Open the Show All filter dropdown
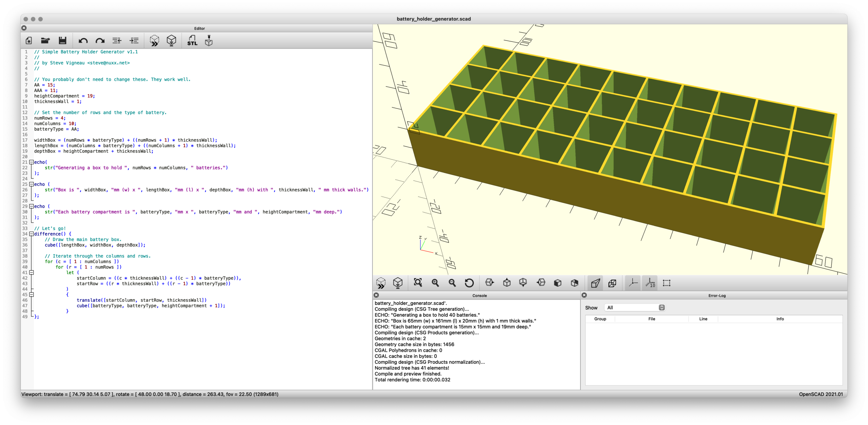 click(634, 307)
